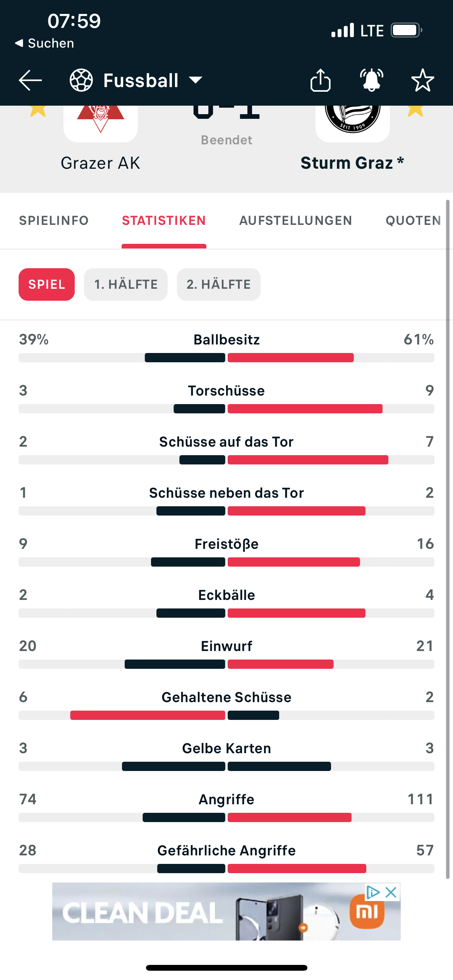This screenshot has height=980, width=453.
Task: Toggle the favorite star in header
Action: tap(422, 80)
